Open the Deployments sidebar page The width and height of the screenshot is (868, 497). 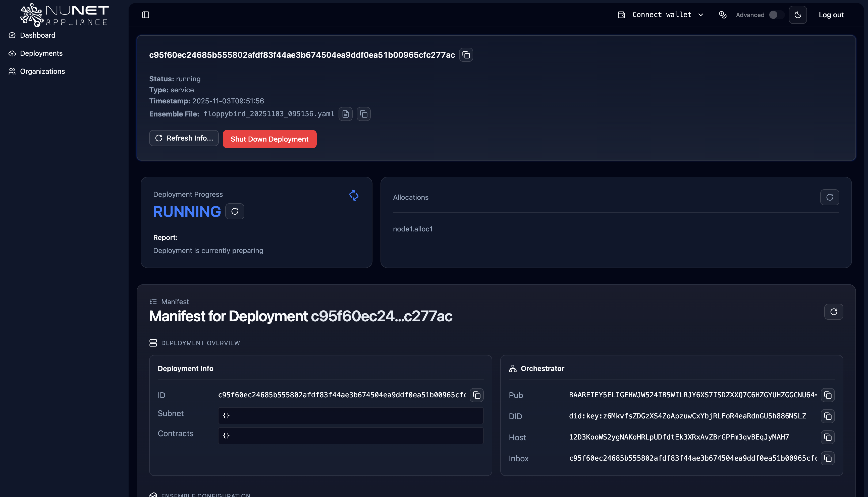[x=41, y=53]
